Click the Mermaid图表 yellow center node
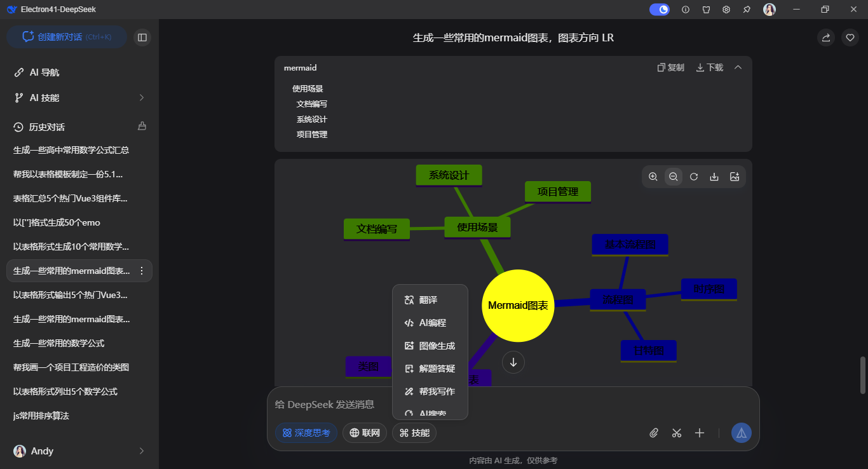Screen dimensions: 868x469 tap(518, 306)
